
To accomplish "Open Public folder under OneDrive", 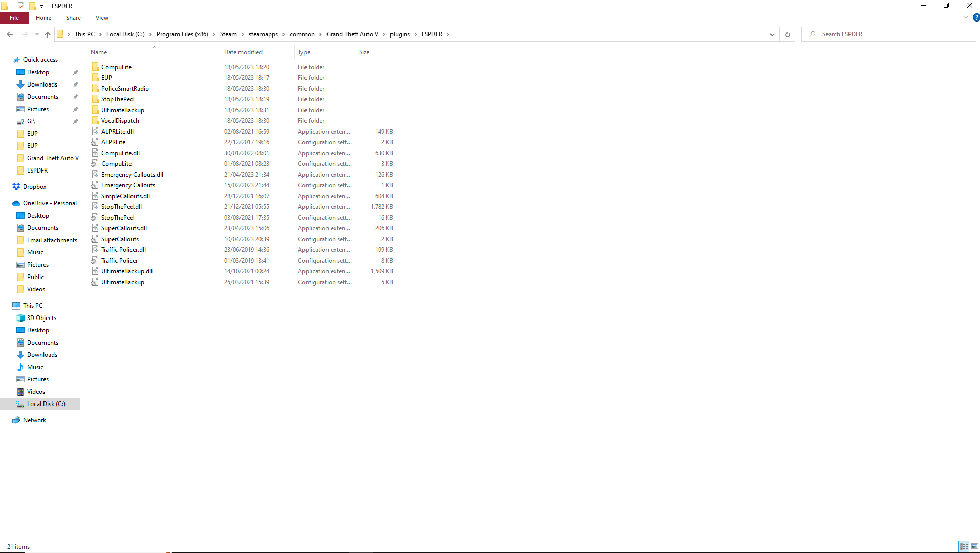I will (35, 277).
